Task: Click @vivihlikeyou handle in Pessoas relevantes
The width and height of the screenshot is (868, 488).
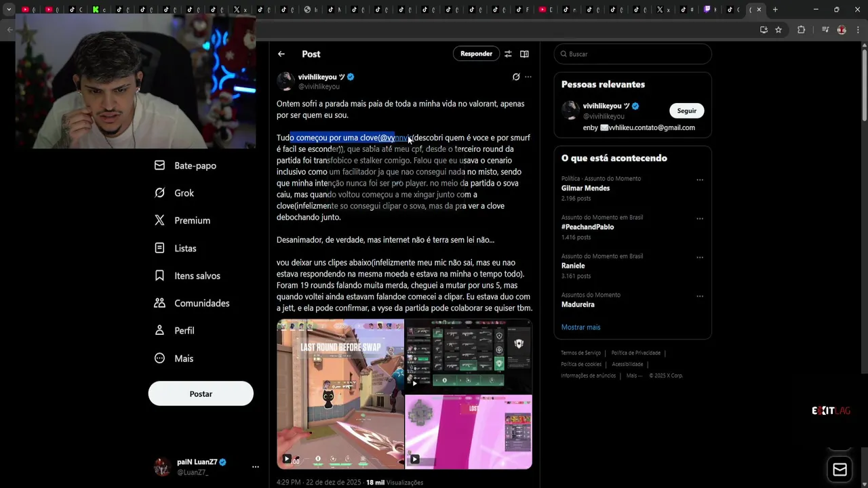Action: (604, 117)
